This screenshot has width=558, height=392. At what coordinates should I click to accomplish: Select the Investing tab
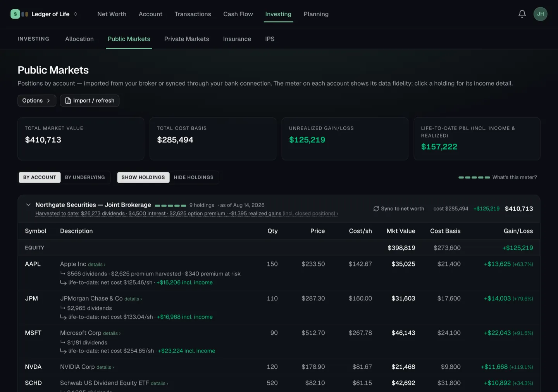[278, 14]
